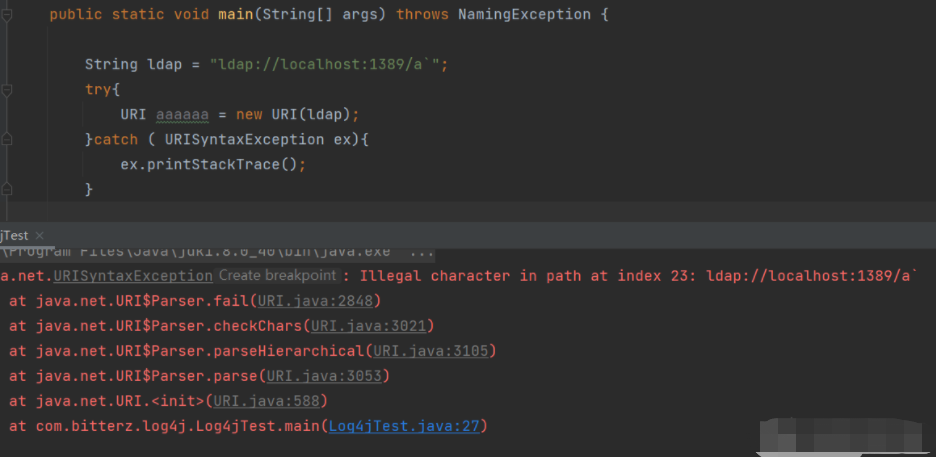This screenshot has height=457, width=936.
Task: Click the fold end marker below printStackTrace
Action: pos(7,189)
